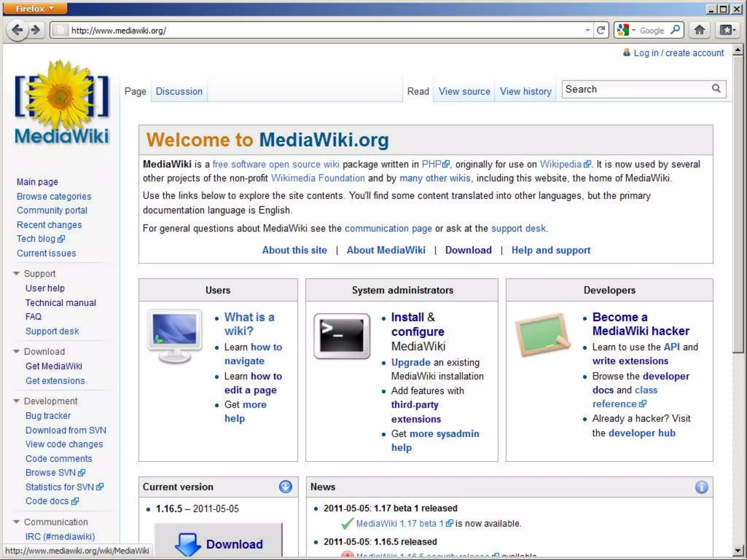The height and width of the screenshot is (560, 747).
Task: Click Get MediaWiki in the sidebar
Action: (54, 366)
